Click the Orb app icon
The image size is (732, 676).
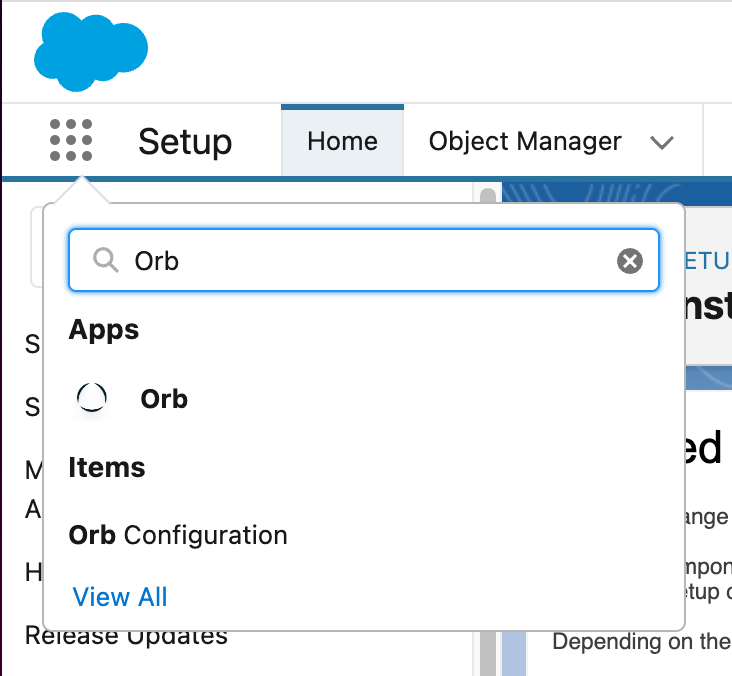tap(92, 398)
